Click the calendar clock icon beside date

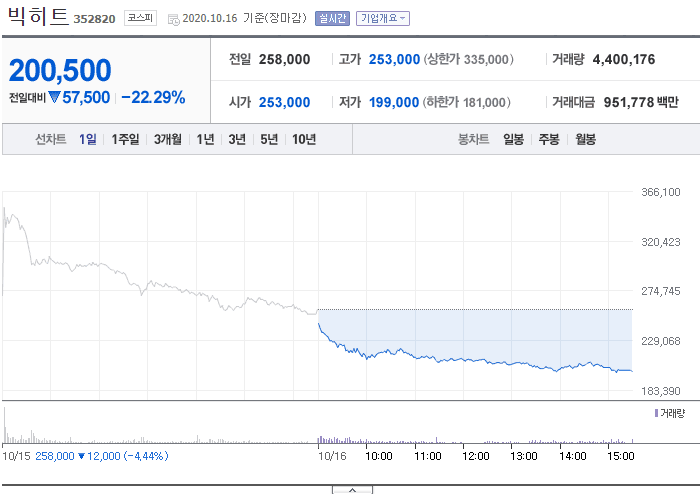point(174,19)
